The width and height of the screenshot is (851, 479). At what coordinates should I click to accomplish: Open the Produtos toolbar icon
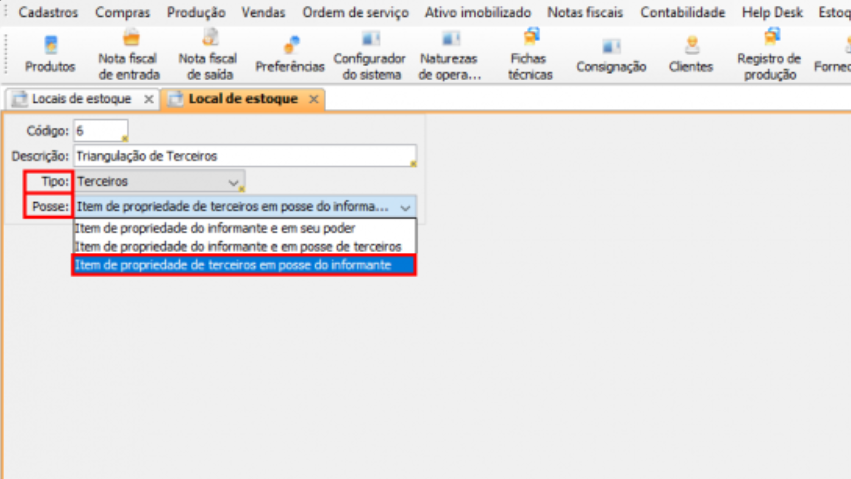tap(50, 54)
